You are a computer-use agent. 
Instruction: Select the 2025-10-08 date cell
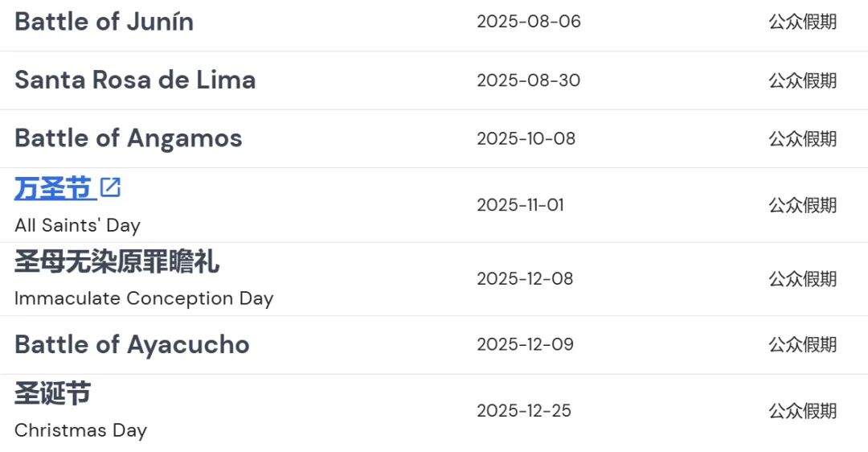526,138
